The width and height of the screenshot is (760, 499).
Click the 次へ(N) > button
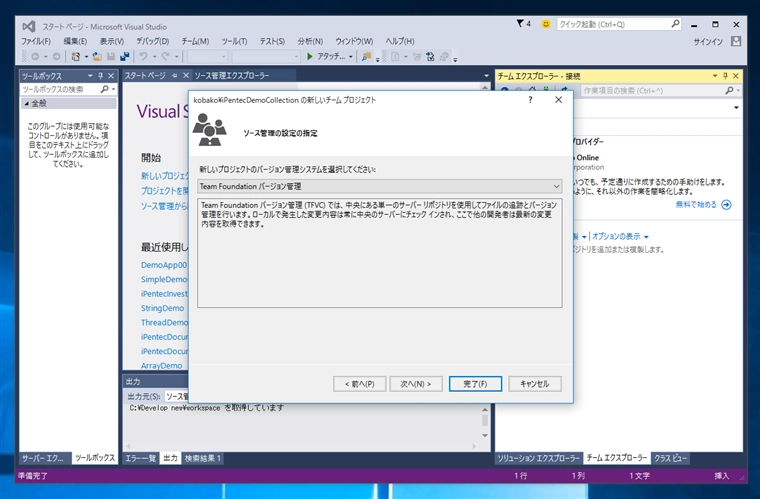(416, 384)
